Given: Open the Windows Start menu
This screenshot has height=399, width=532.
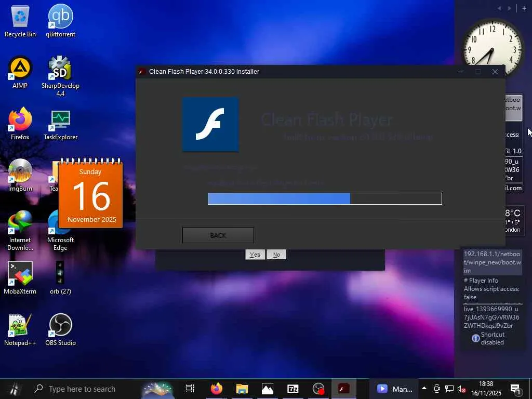Looking at the screenshot, I should coord(14,389).
